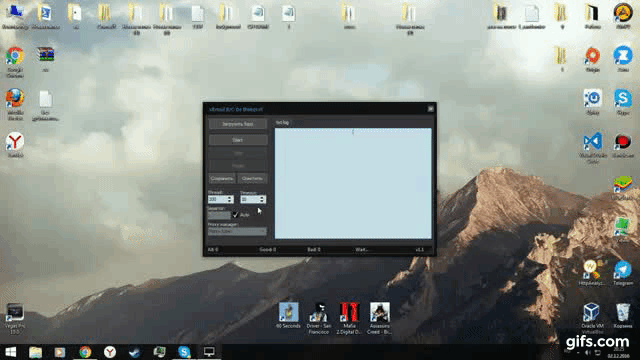Image resolution: width=640 pixels, height=360 pixels.
Task: Open the Proxy manager dropdown
Action: [237, 231]
